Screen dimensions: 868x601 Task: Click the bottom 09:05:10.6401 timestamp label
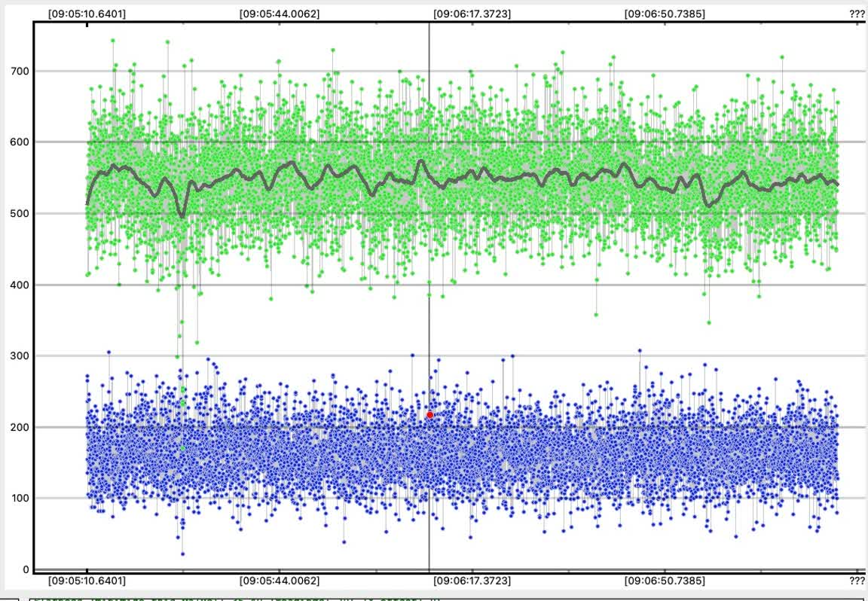click(87, 581)
